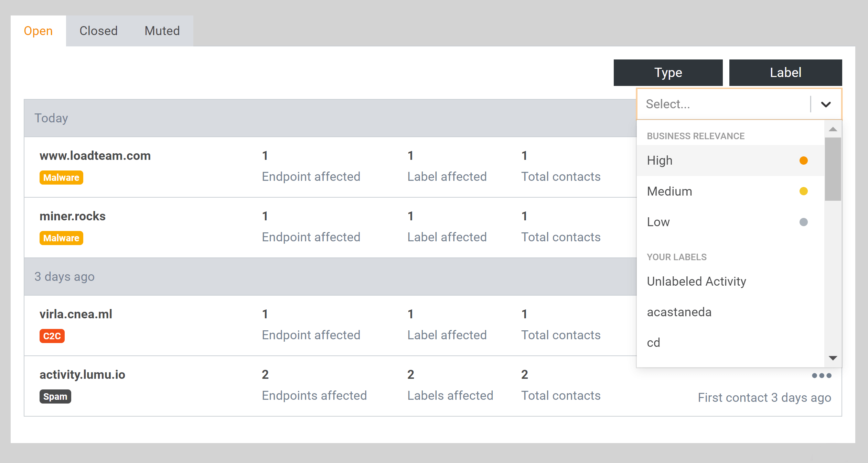Pick the Unlabeled Activity label option
Viewport: 868px width, 463px height.
696,282
